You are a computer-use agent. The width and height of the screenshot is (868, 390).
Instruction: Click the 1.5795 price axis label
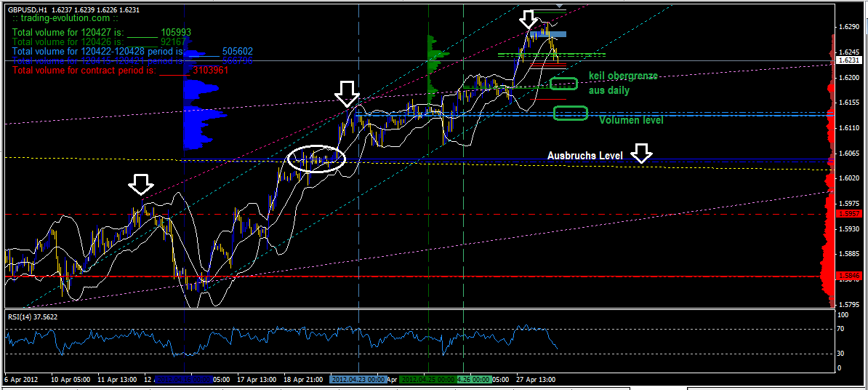click(849, 303)
